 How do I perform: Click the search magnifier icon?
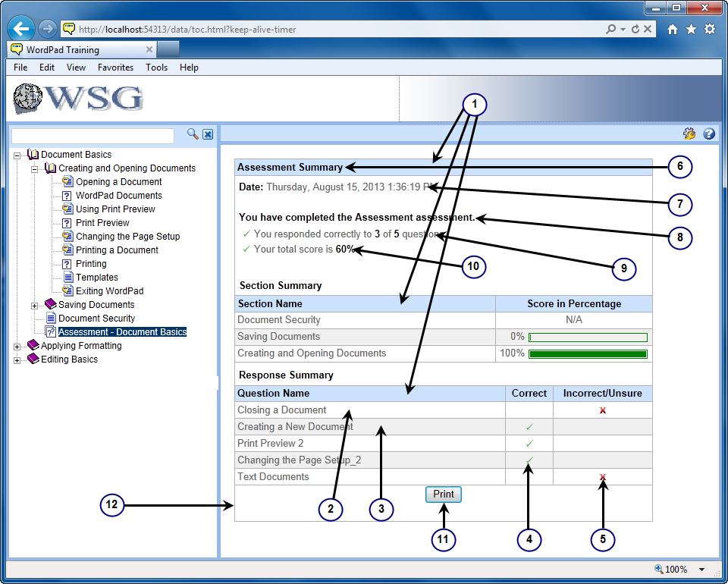[x=193, y=133]
